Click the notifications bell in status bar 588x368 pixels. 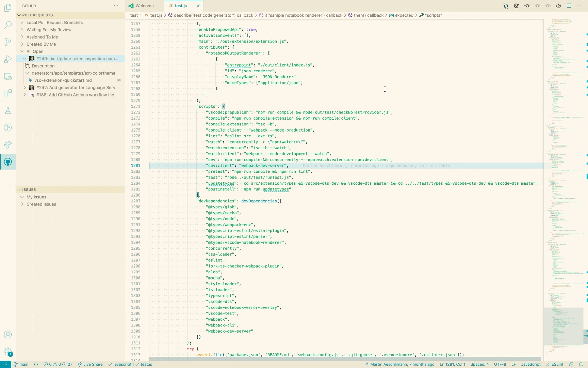pyautogui.click(x=581, y=364)
